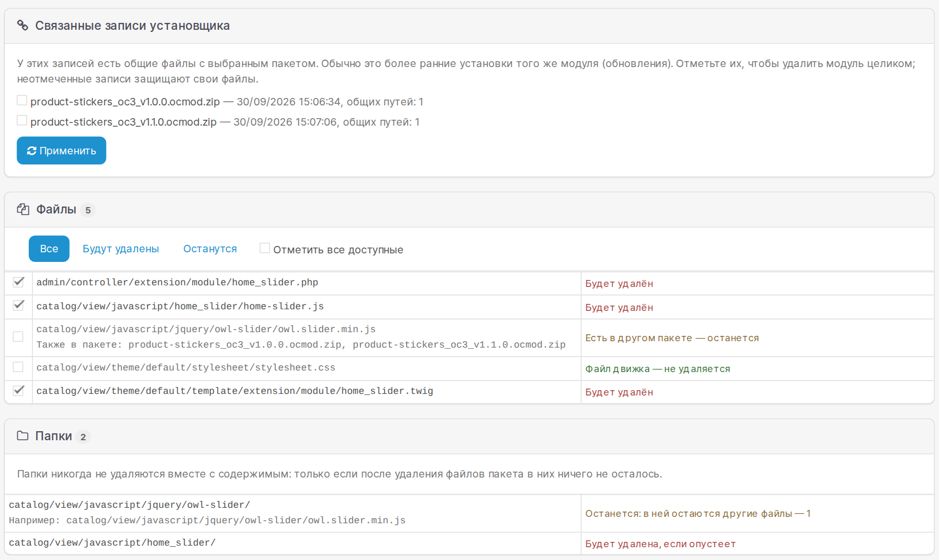The width and height of the screenshot is (939, 560).
Task: Enable Отметить все доступные checkbox
Action: [x=265, y=248]
